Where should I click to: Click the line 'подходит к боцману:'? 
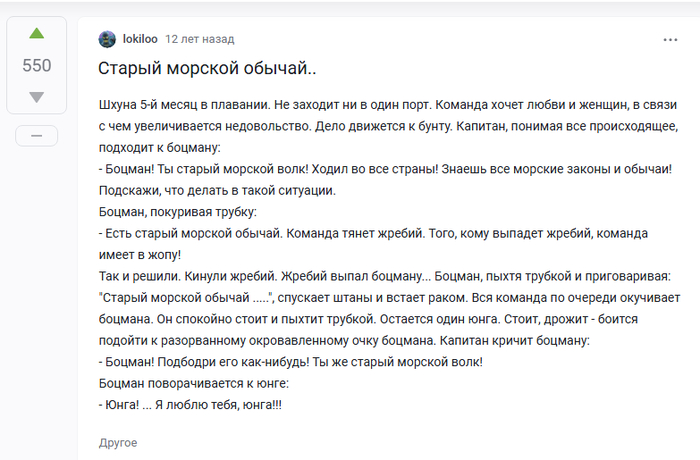[159, 148]
